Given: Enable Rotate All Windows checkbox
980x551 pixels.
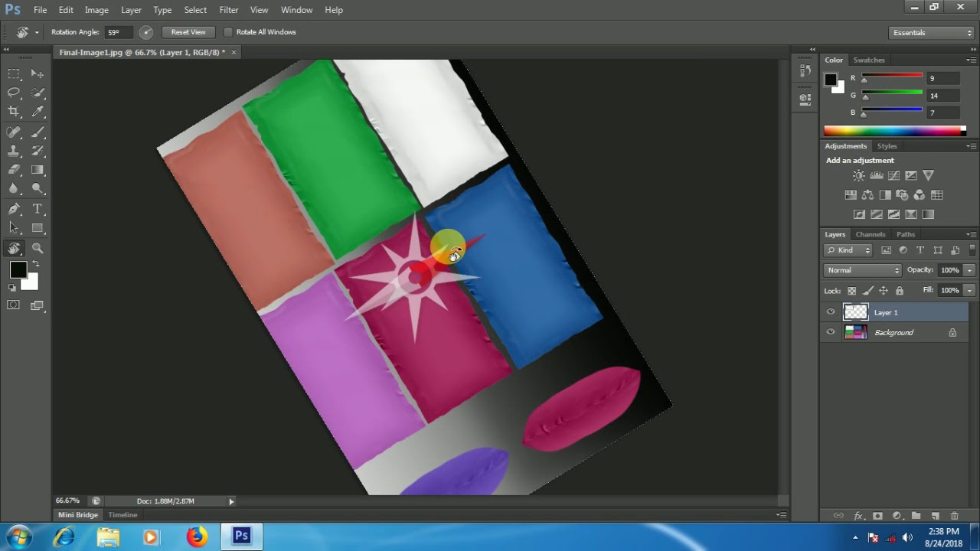Looking at the screenshot, I should pos(228,32).
